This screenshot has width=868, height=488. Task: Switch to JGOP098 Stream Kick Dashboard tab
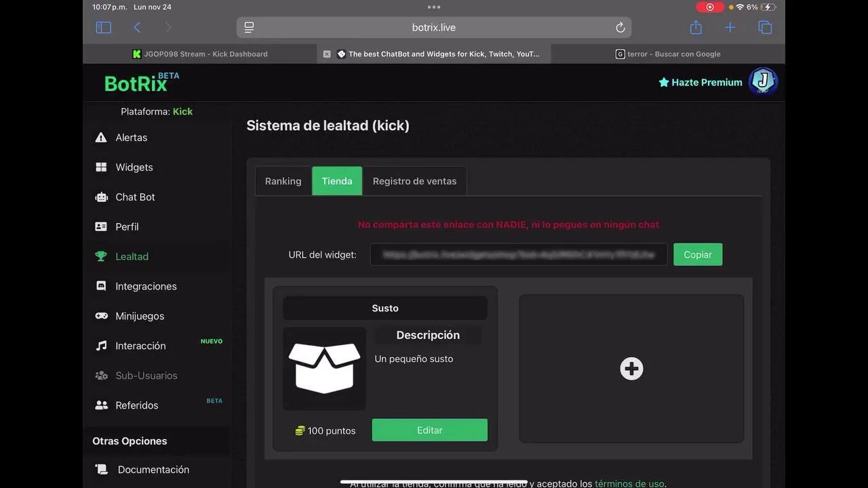(200, 54)
